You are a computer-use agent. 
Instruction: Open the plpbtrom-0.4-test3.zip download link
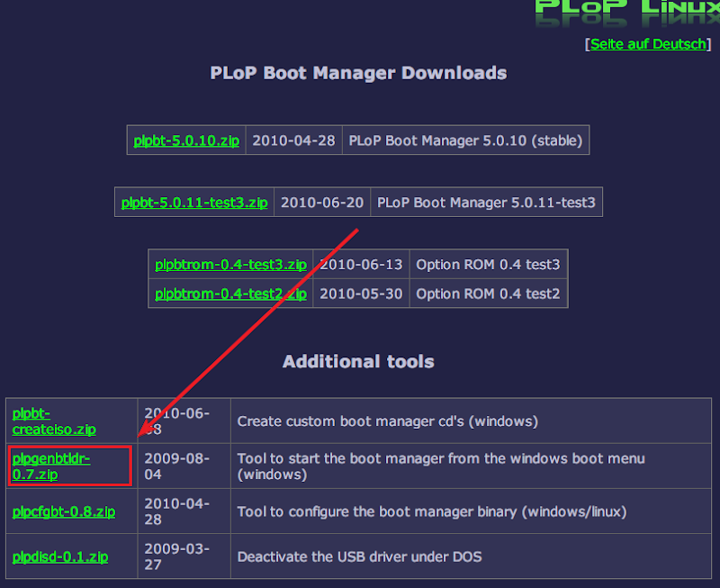pyautogui.click(x=229, y=264)
